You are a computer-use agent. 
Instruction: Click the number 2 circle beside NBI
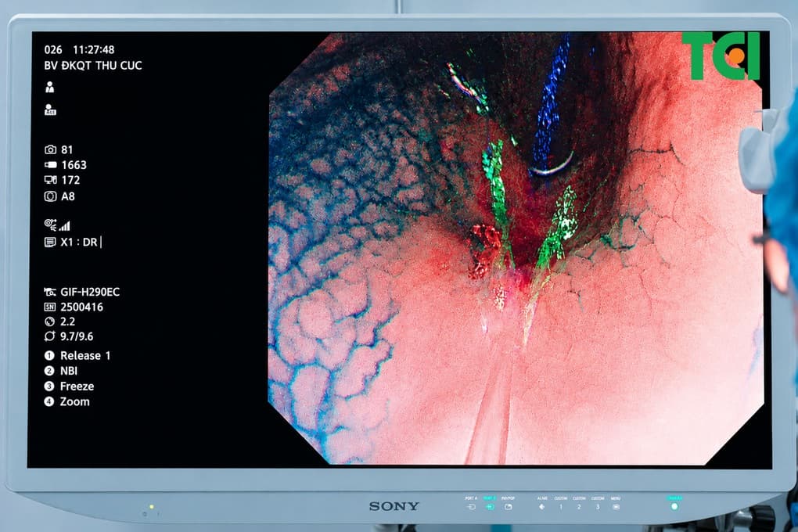(x=49, y=371)
